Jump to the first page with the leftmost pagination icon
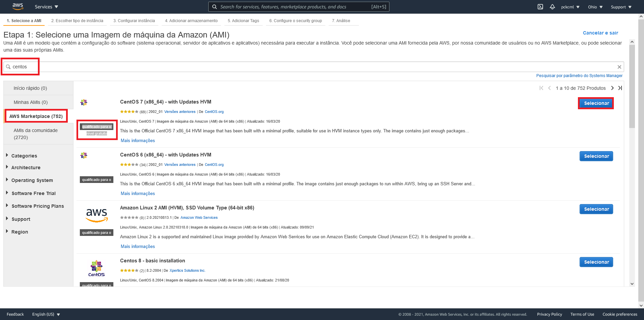This screenshot has width=644, height=320. click(x=541, y=88)
